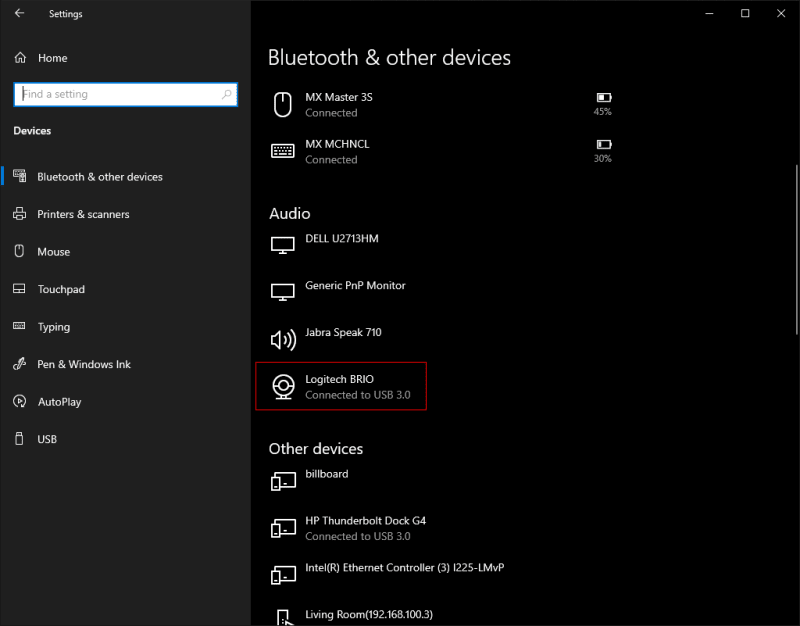Click the Generic PnP Monitor icon

[283, 292]
